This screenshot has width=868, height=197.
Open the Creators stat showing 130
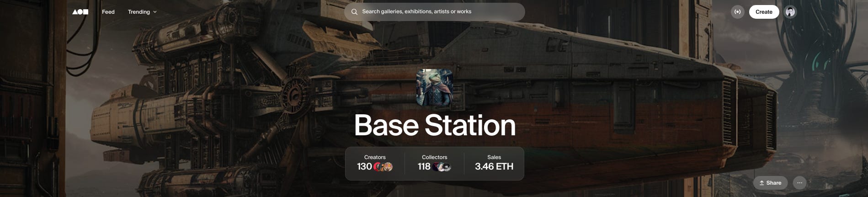coord(375,163)
